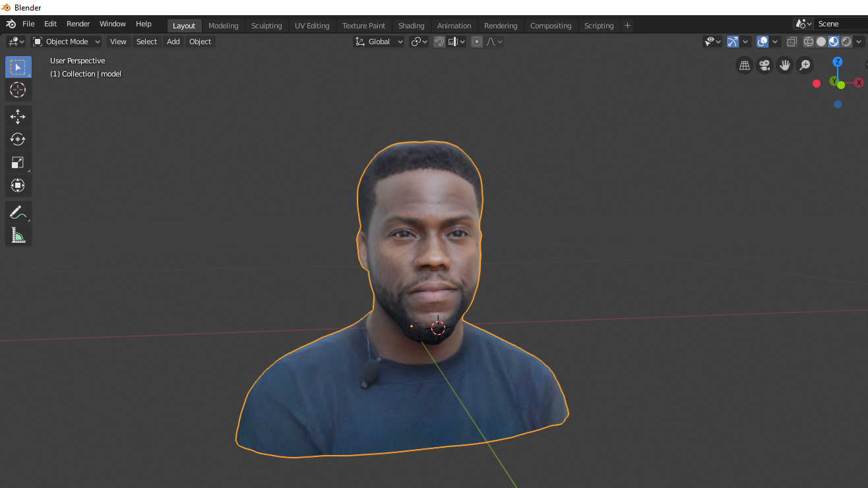Toggle perspective/orthographic grid view icon
Image resolution: width=868 pixels, height=488 pixels.
coord(745,65)
